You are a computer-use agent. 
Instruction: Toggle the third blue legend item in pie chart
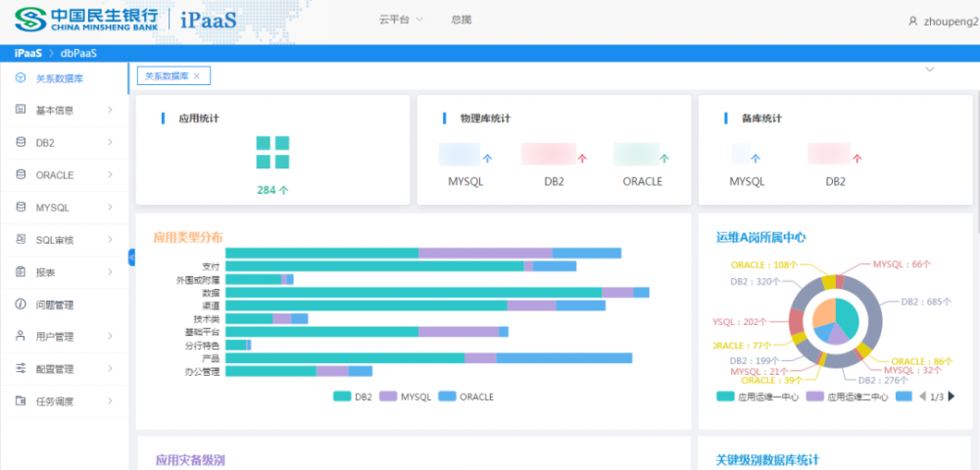(x=904, y=397)
